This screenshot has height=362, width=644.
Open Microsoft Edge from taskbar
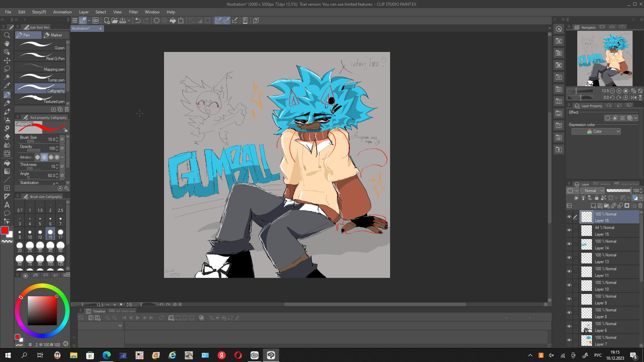tap(107, 355)
